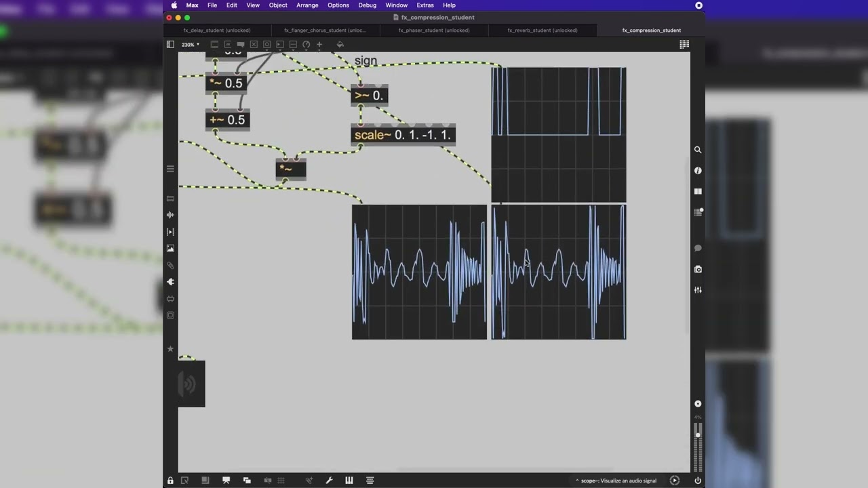The image size is (868, 488).
Task: Open the video clips browser in left sidebar
Action: [170, 232]
